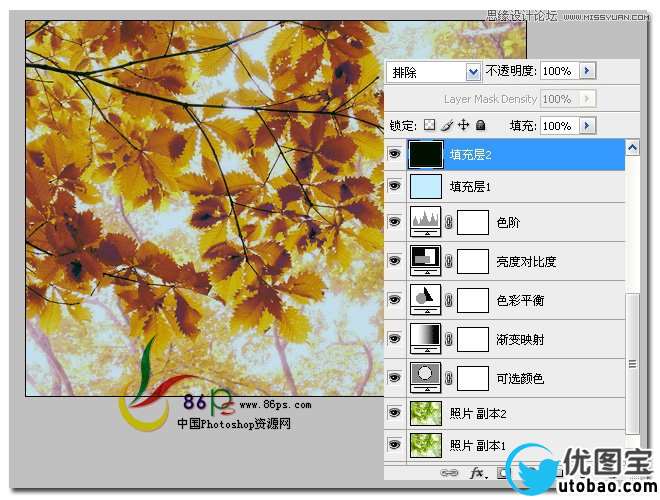Click the 照片 副本2 layer thumbnail
This screenshot has width=660, height=500.
pyautogui.click(x=426, y=413)
